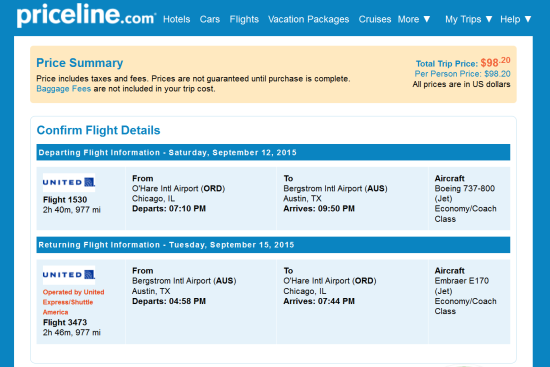Click the priceline.com logo

[x=86, y=15]
